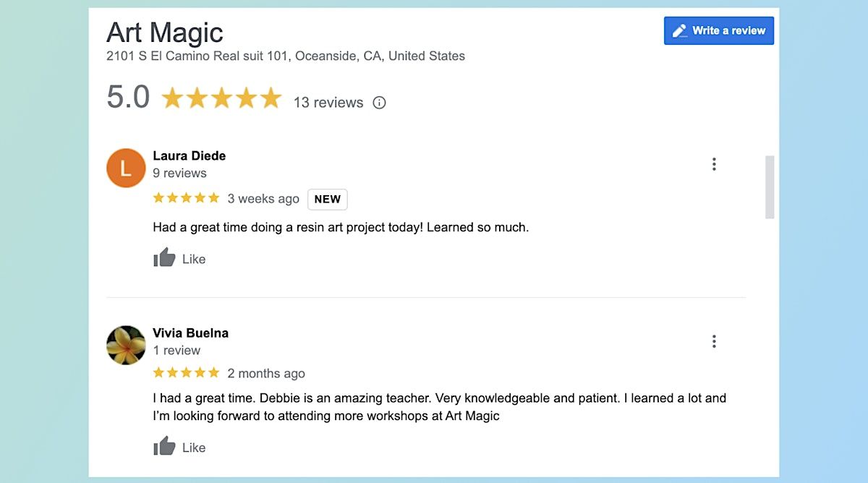Click the five gold stars on Vivia's review
This screenshot has width=868, height=483.
186,373
